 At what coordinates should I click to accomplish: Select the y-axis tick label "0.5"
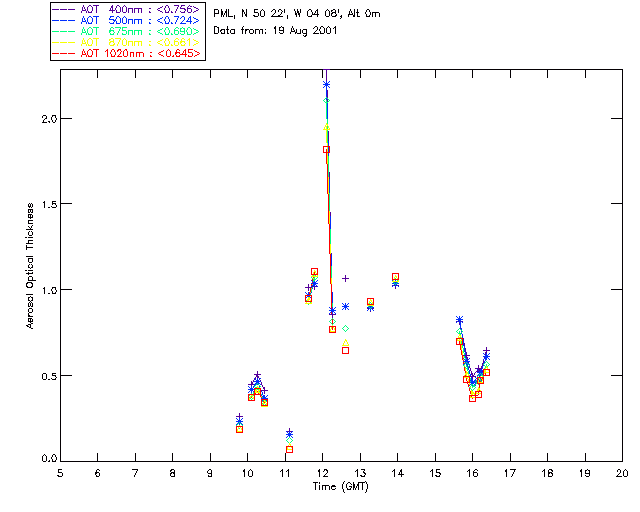[x=49, y=376]
